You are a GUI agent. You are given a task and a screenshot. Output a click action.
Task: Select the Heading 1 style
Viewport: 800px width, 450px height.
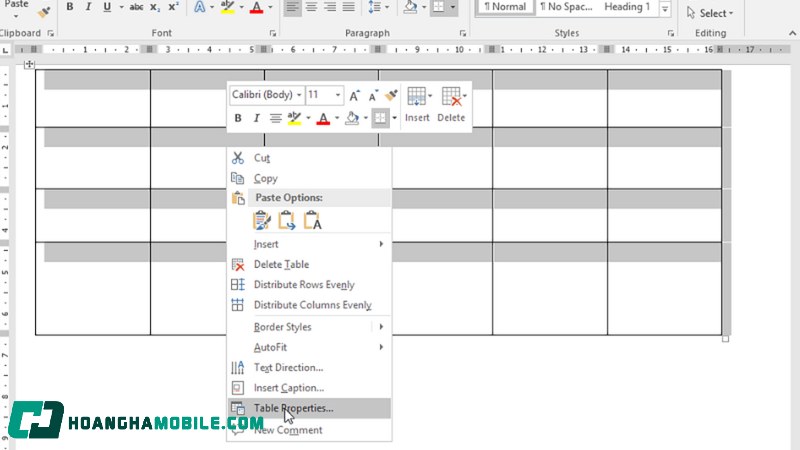tap(627, 7)
